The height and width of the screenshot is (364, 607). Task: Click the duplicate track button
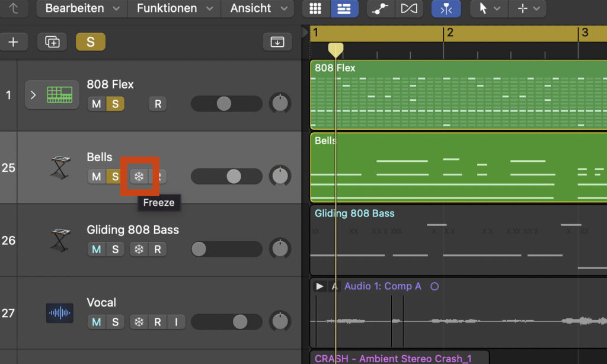point(52,42)
